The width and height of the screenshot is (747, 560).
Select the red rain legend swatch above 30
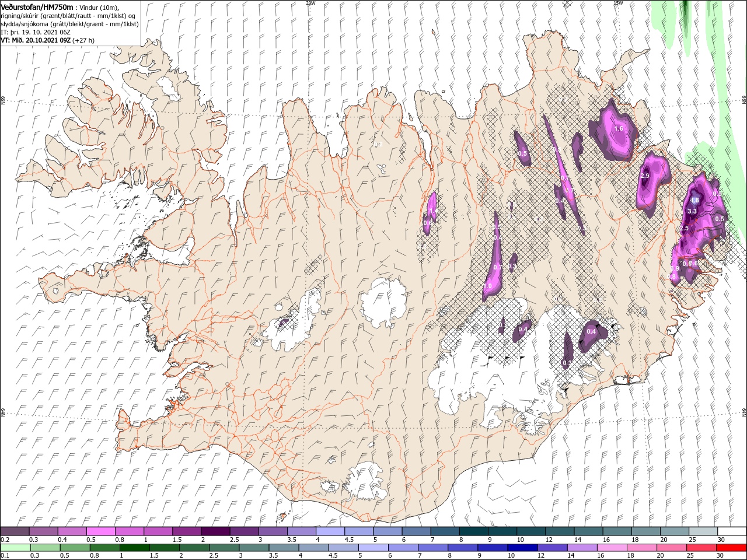731,548
